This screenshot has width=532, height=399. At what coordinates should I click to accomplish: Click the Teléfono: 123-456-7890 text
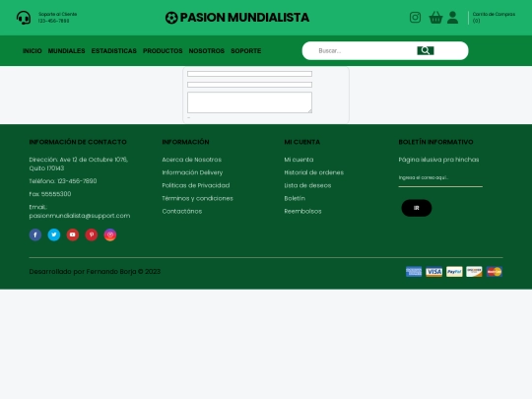[x=63, y=181]
